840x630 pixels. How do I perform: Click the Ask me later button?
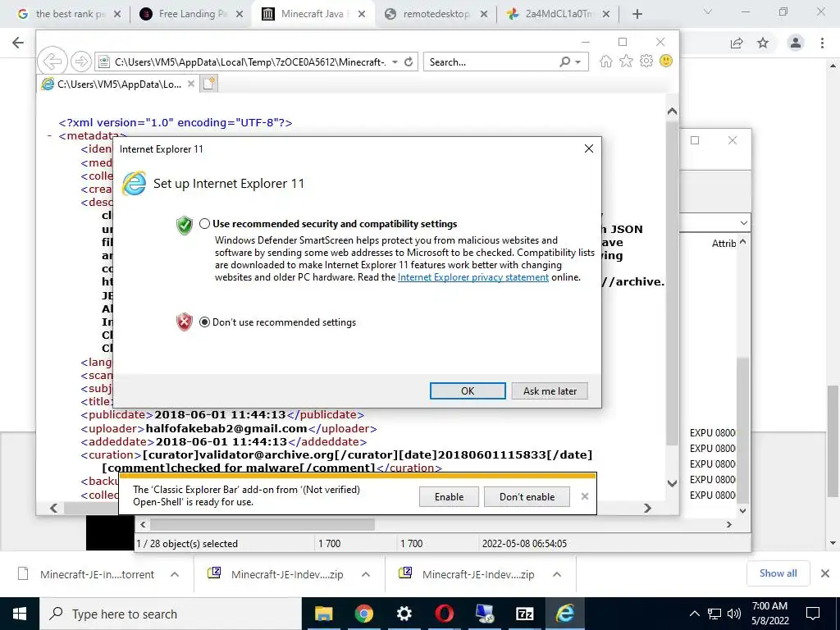[550, 391]
